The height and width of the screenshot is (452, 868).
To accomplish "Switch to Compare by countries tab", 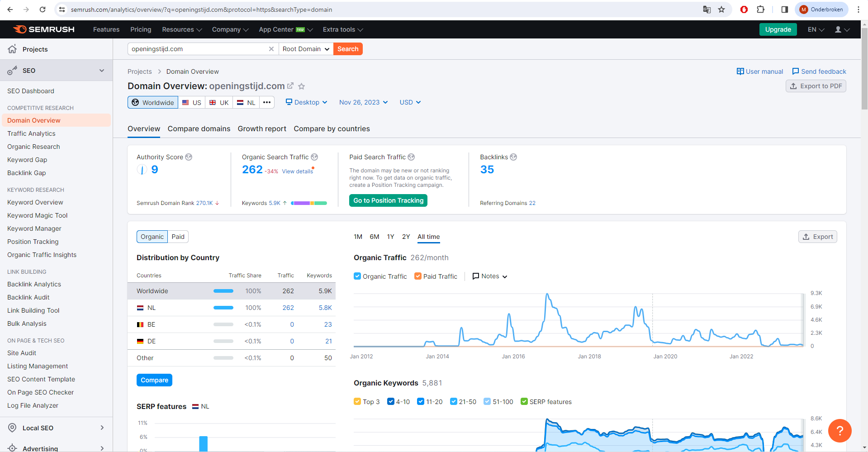I will pyautogui.click(x=332, y=129).
